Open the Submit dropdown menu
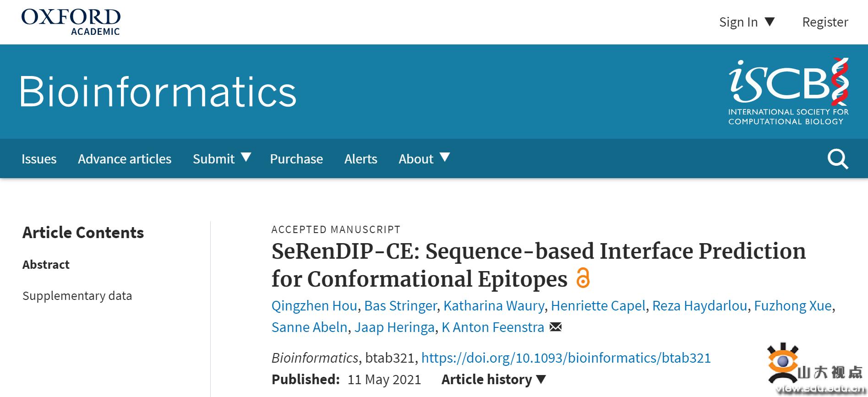 (x=222, y=158)
